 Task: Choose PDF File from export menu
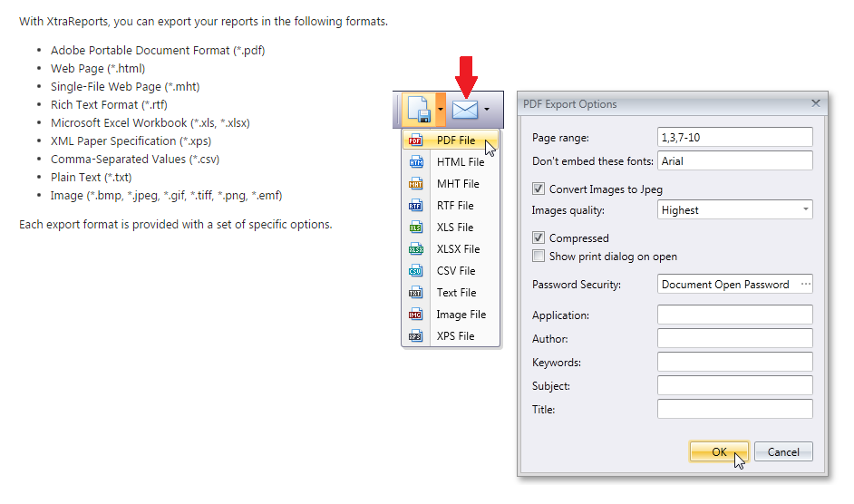click(x=451, y=140)
